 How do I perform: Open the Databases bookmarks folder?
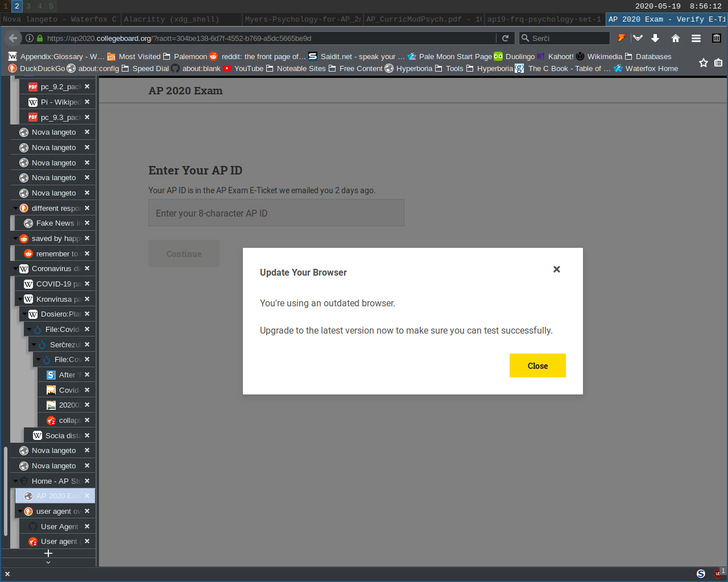tap(648, 56)
